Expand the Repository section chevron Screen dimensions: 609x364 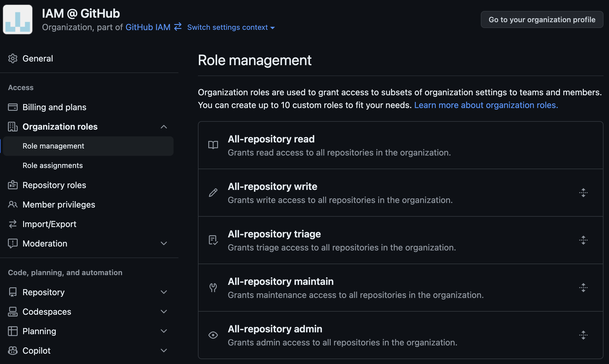point(164,292)
